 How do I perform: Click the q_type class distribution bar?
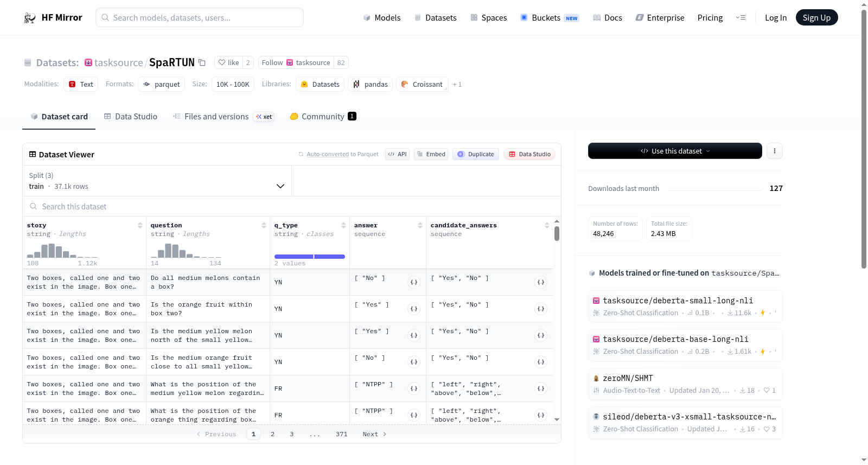310,257
